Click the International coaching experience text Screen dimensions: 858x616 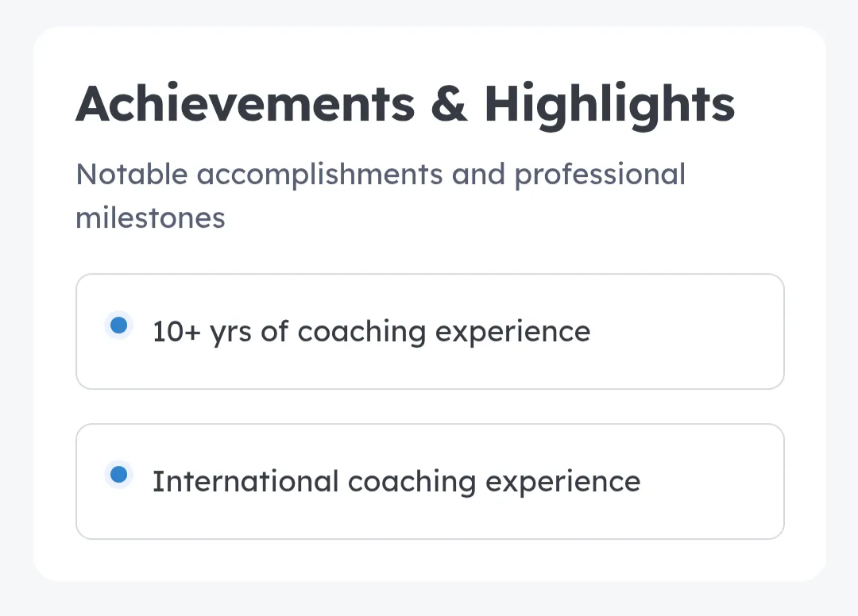396,482
